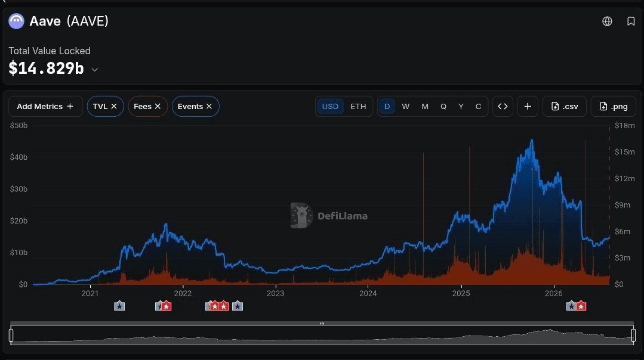Image resolution: width=644 pixels, height=360 pixels.
Task: Click the $30b left axis label
Action: [x=19, y=189]
